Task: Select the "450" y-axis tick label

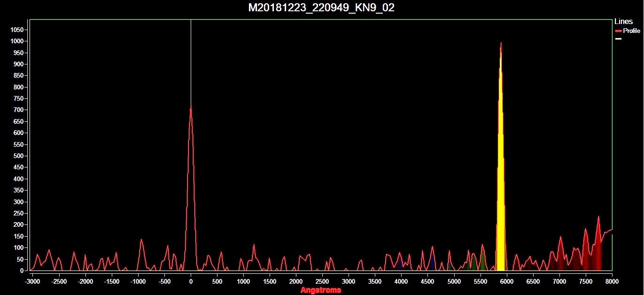Action: [x=19, y=167]
